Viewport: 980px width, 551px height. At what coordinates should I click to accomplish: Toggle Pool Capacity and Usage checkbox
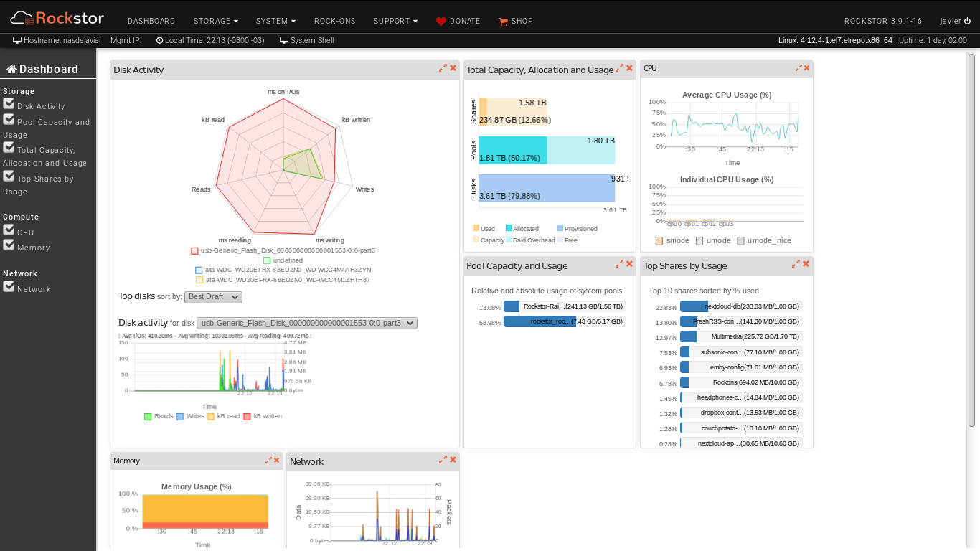9,120
